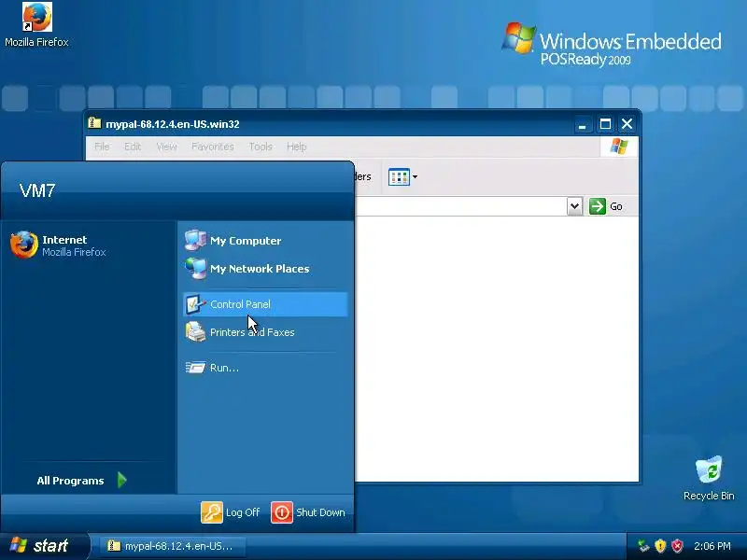Viewport: 747px width, 560px height.
Task: Expand the address bar dropdown arrow
Action: coord(574,206)
